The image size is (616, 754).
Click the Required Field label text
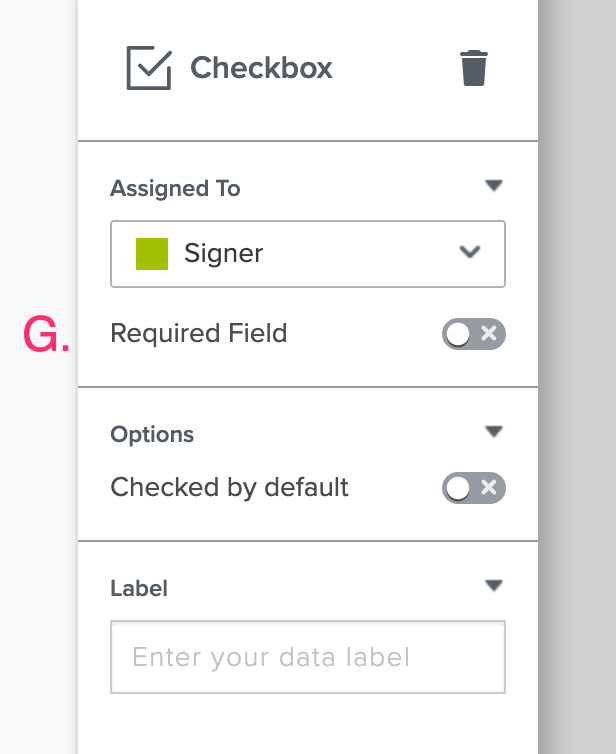pos(199,333)
